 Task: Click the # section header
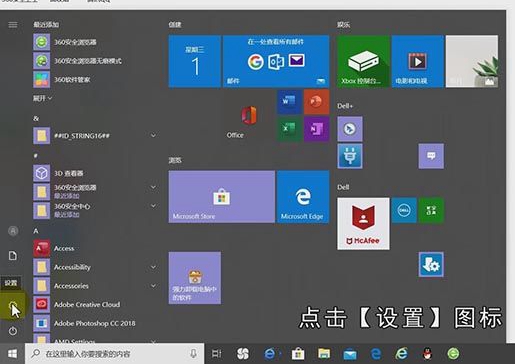click(x=35, y=156)
